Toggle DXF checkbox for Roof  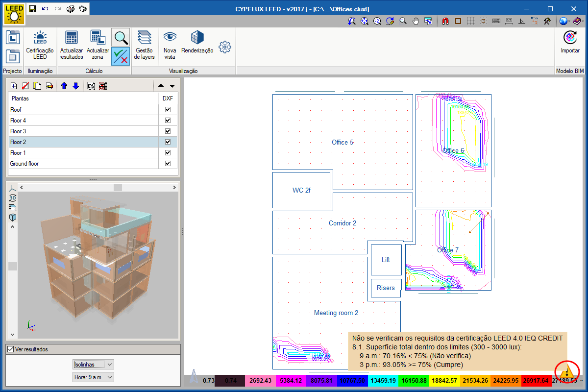(x=168, y=110)
